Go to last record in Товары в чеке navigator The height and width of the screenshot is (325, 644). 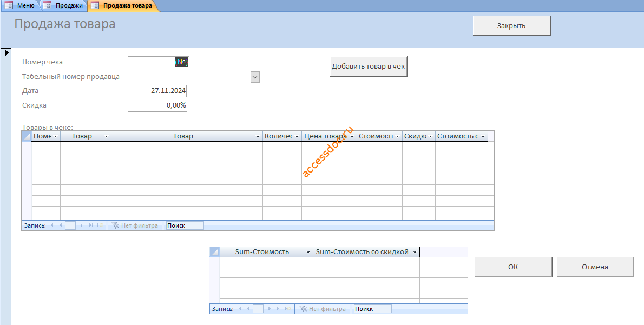(91, 225)
